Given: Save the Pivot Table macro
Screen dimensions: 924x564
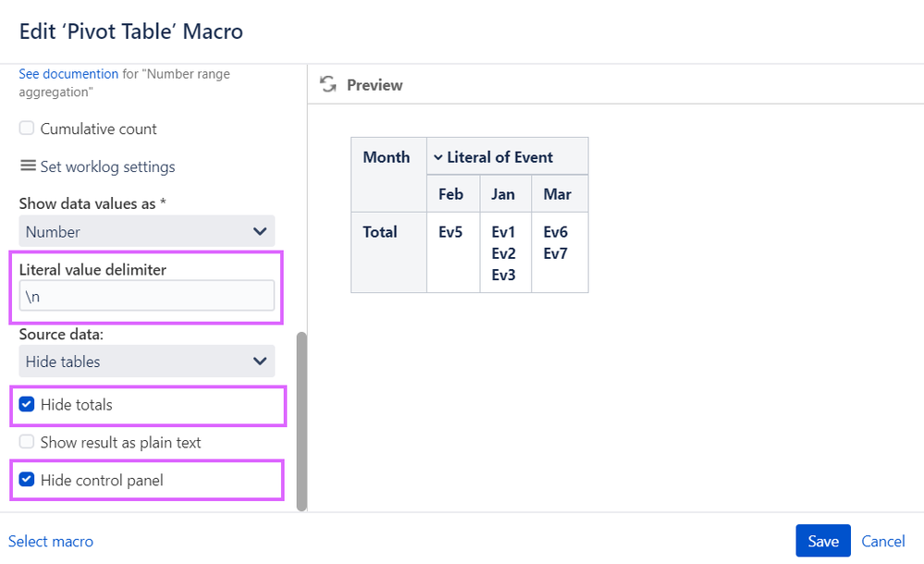Looking at the screenshot, I should (x=822, y=541).
